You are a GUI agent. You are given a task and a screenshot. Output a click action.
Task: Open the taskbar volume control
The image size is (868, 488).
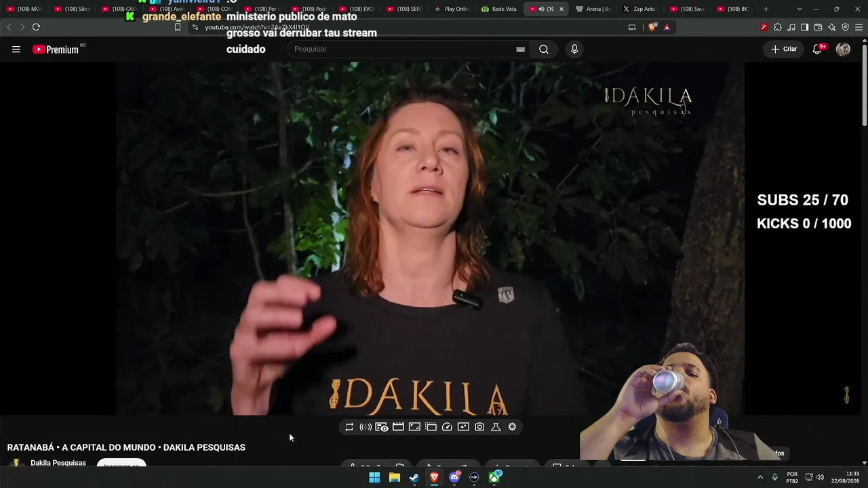tap(820, 478)
